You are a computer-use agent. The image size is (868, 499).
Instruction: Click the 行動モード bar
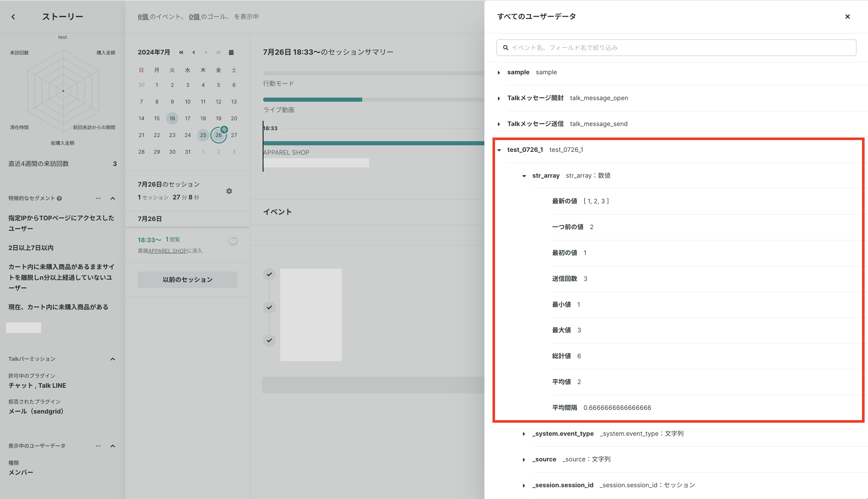pos(373,73)
